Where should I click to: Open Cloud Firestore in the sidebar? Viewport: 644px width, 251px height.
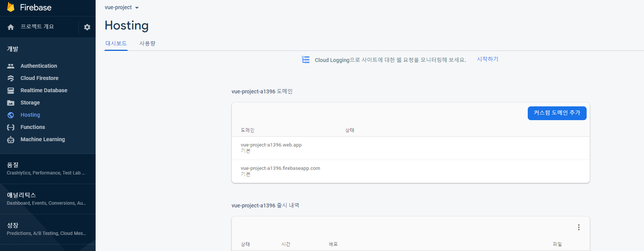click(39, 78)
